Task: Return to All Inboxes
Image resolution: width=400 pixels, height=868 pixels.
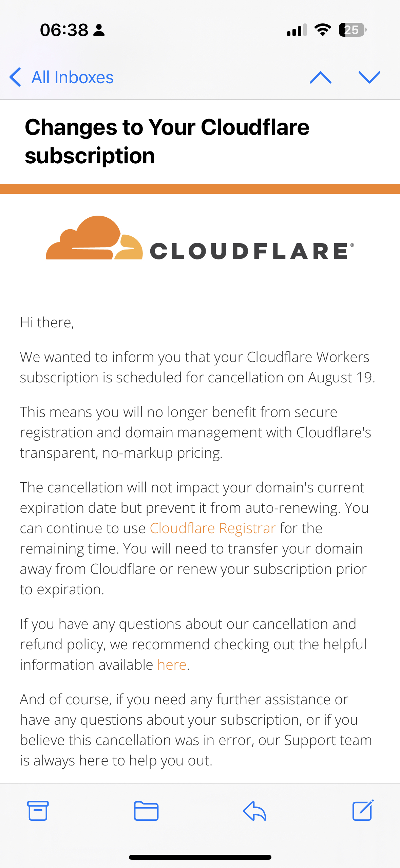Action: coord(72,77)
